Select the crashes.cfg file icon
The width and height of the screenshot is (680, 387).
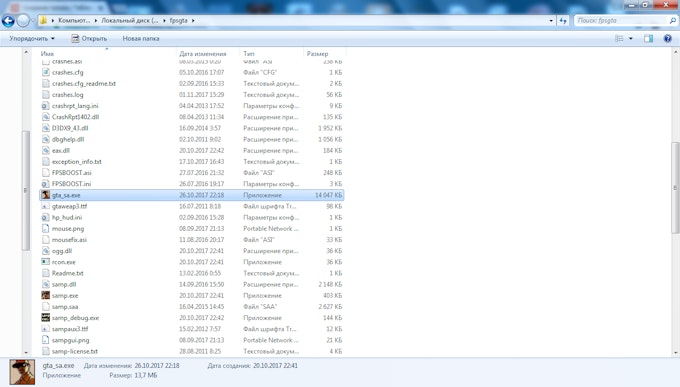click(46, 72)
